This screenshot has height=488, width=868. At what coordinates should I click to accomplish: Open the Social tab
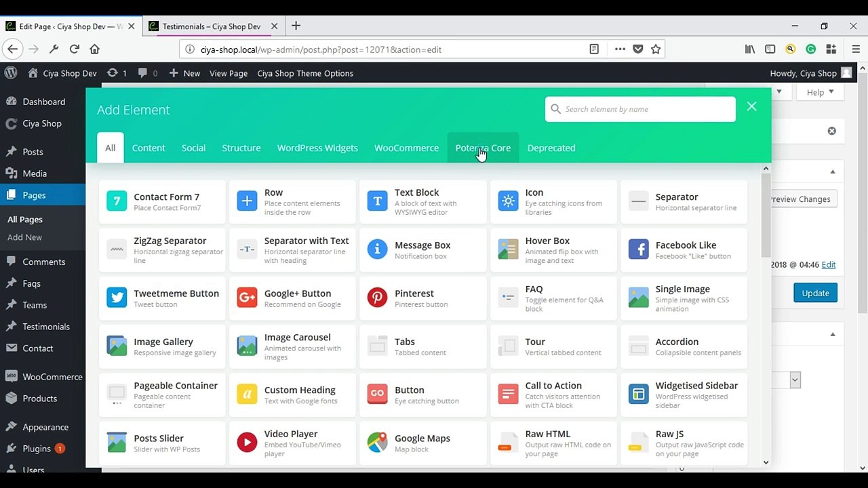click(193, 148)
